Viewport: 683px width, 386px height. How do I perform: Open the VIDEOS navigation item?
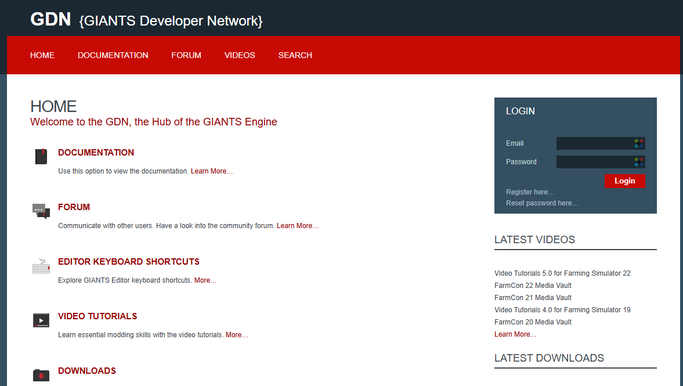point(240,55)
